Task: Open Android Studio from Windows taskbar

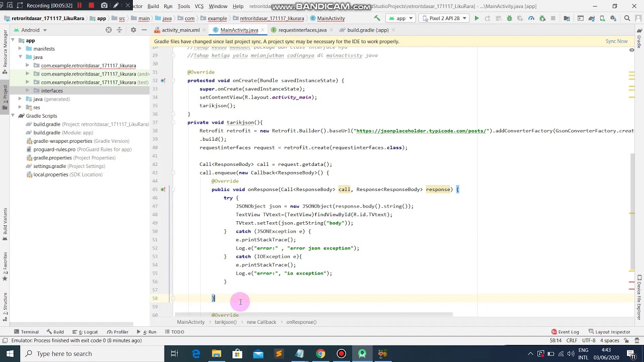Action: 362,353
